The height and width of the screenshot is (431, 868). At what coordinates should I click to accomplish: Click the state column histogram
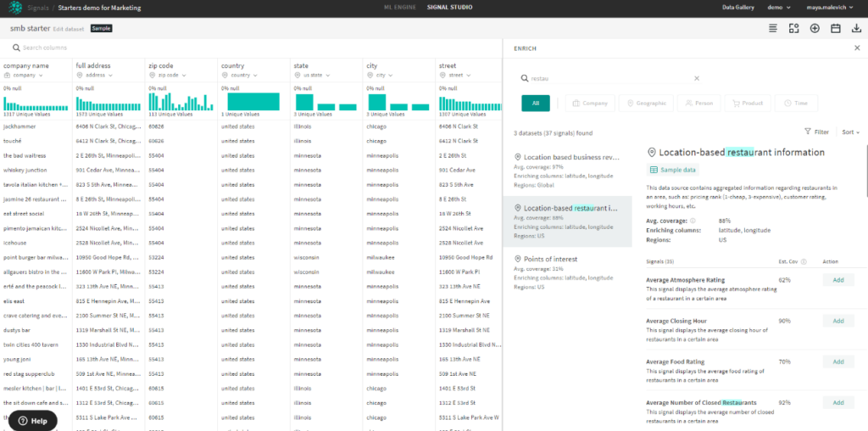[x=325, y=102]
